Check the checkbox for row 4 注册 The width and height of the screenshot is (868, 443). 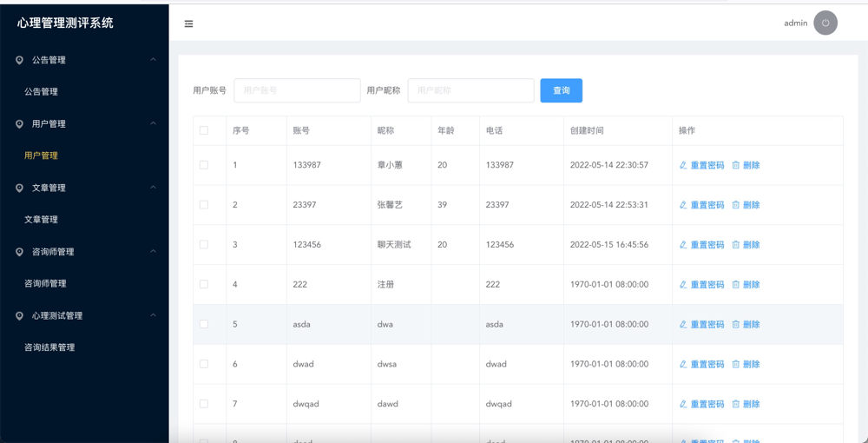point(204,284)
